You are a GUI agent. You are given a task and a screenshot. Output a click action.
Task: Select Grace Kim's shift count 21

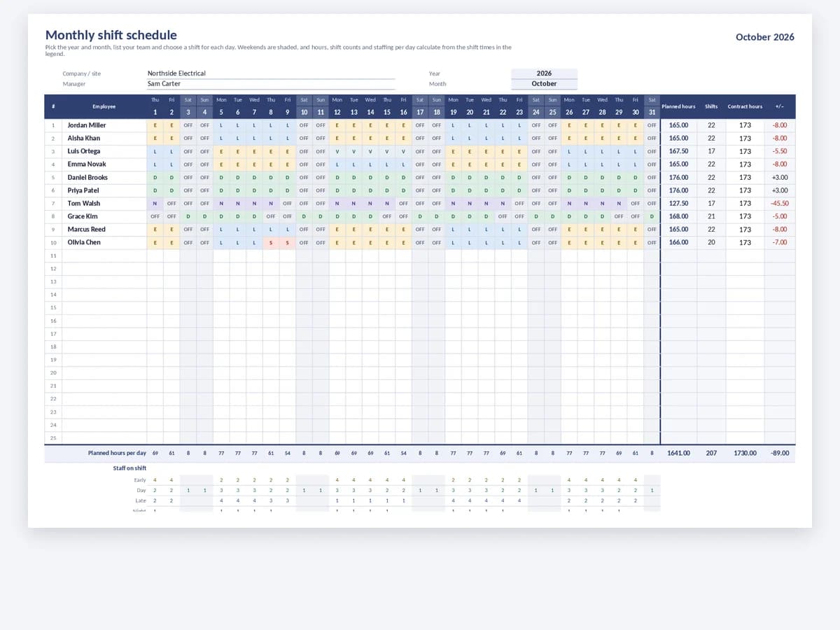click(x=711, y=216)
